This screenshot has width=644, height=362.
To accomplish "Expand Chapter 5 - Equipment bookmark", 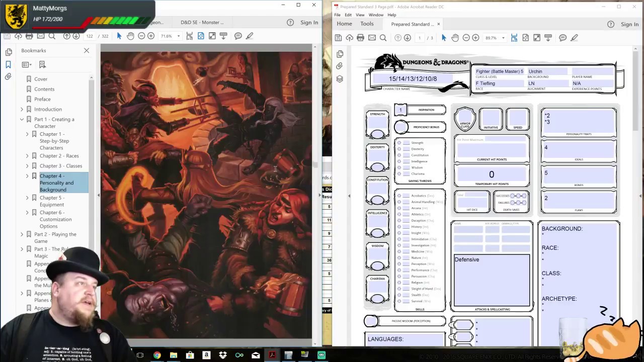I will (27, 198).
